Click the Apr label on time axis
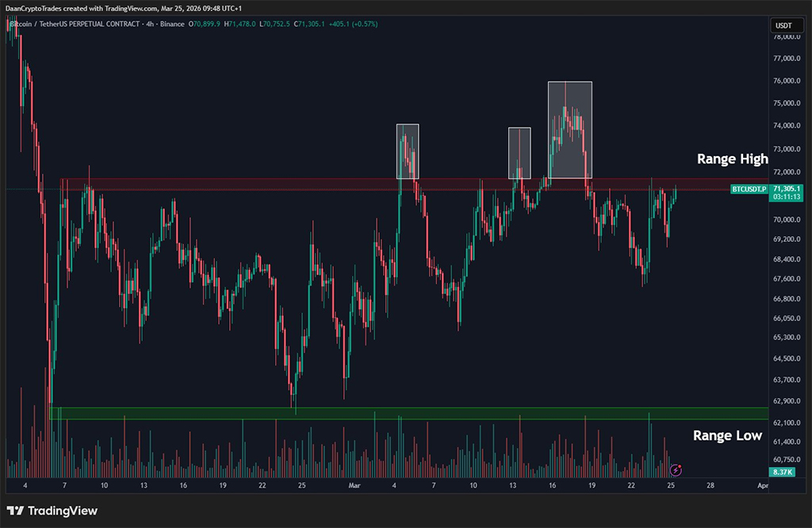Screen dimensions: 812x528 [762, 485]
